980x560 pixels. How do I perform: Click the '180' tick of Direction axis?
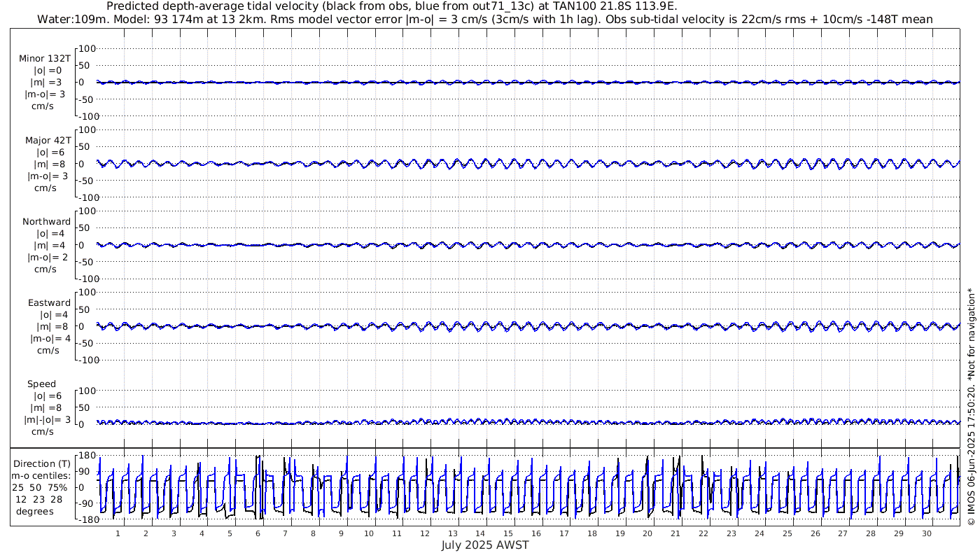(x=87, y=455)
